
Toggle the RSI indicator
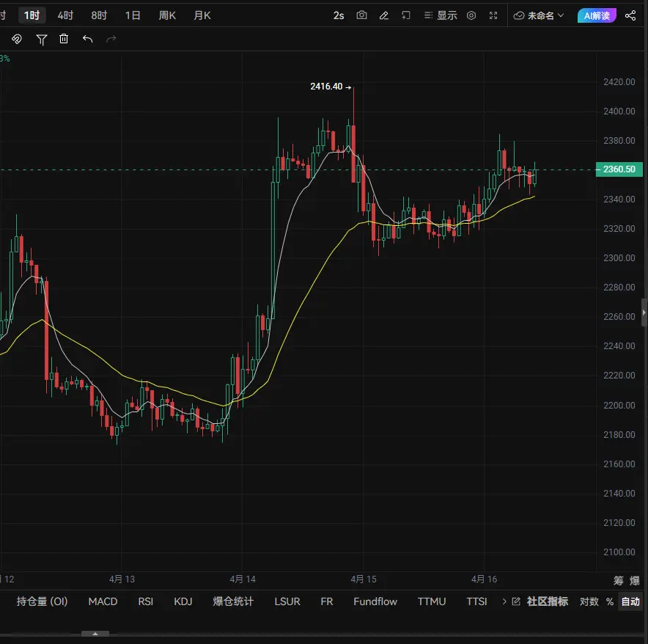(145, 601)
